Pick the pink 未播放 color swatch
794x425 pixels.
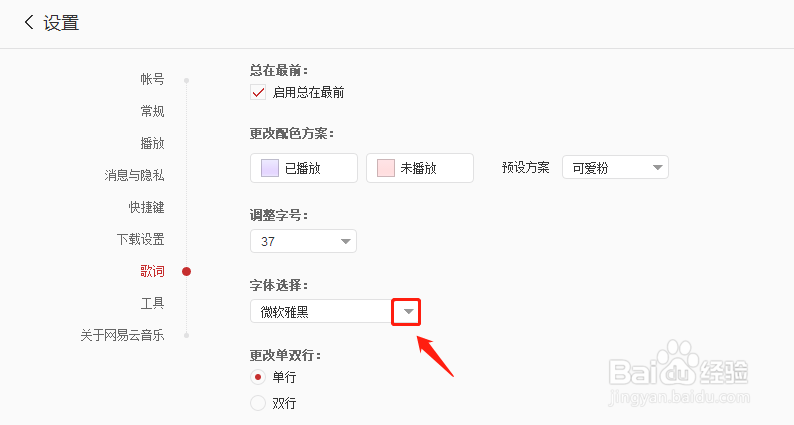(x=386, y=168)
